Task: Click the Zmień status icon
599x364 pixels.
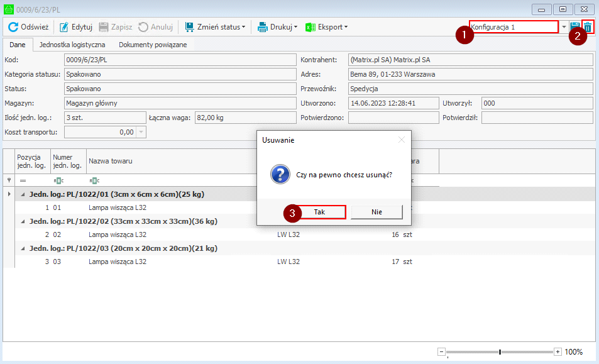Action: tap(189, 27)
